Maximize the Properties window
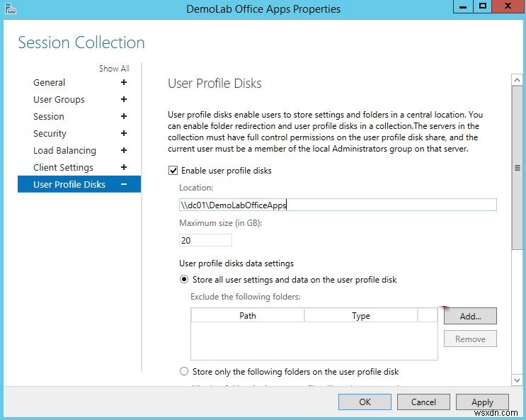 click(x=483, y=6)
